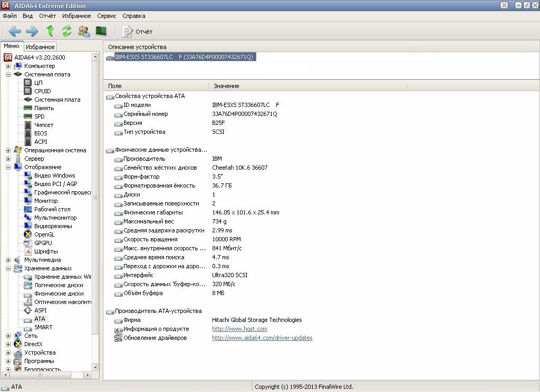Select the AIDA64 v3.20.2600 root item

coord(39,57)
